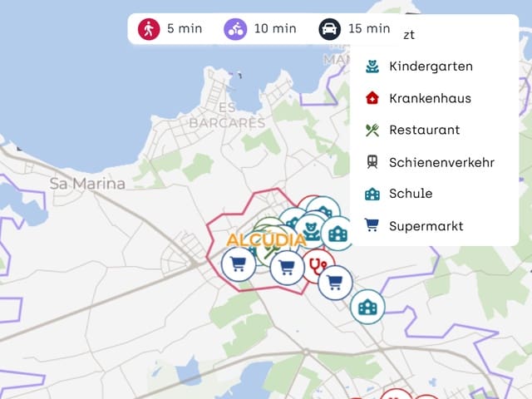Image resolution: width=532 pixels, height=399 pixels.
Task: Toggle the 15 min driving isochrone
Action: coord(355,29)
